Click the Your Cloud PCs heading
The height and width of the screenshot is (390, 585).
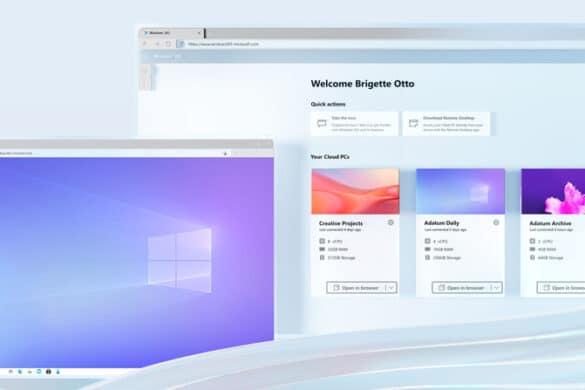(330, 157)
